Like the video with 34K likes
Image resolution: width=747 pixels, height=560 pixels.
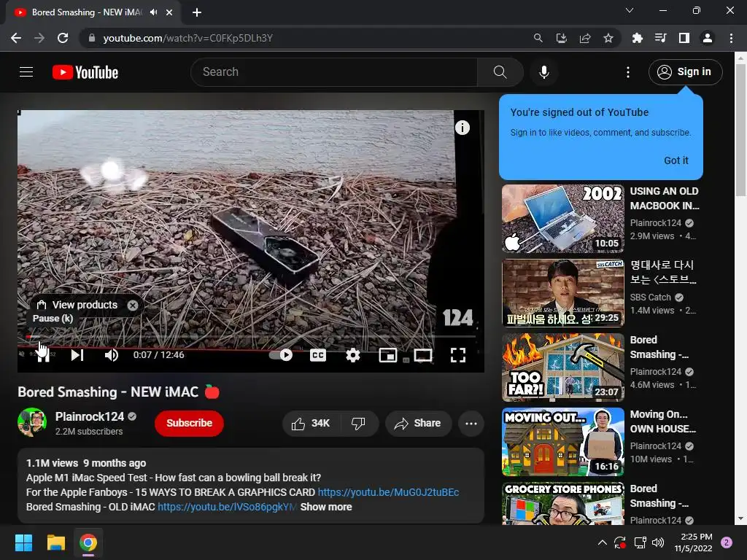tap(311, 424)
